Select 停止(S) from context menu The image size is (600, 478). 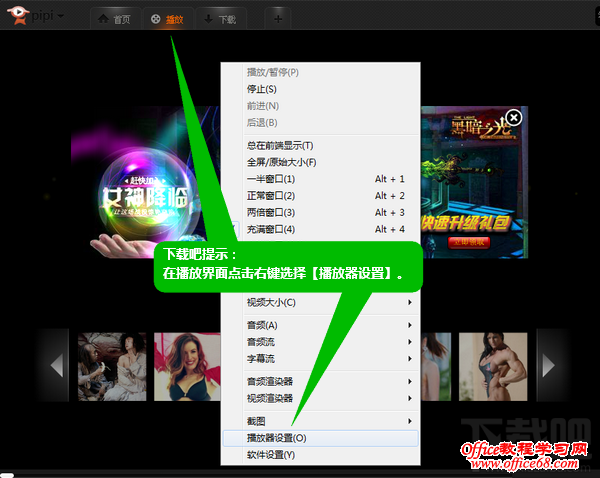tap(262, 89)
